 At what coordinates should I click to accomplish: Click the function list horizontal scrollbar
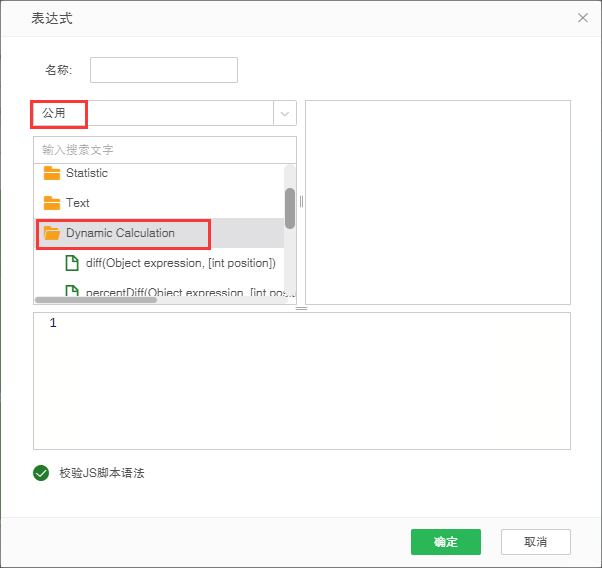97,299
